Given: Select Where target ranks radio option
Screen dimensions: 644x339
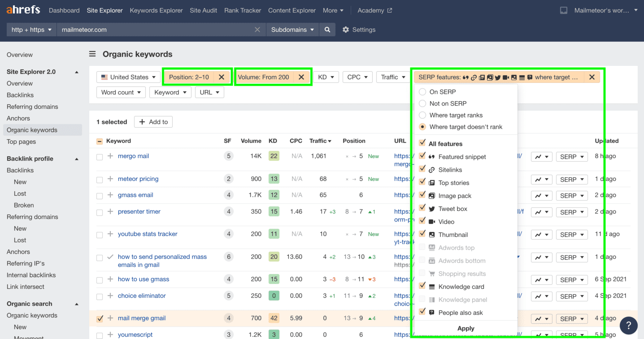Looking at the screenshot, I should (422, 115).
